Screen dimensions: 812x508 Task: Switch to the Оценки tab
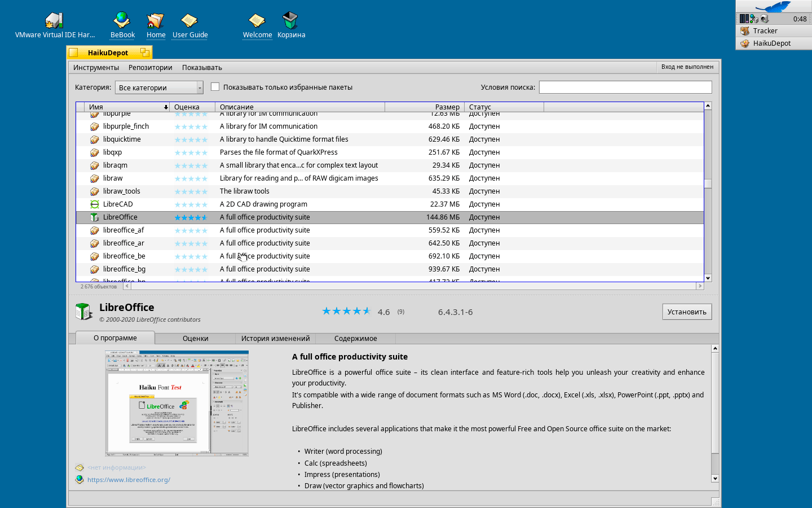[195, 339]
